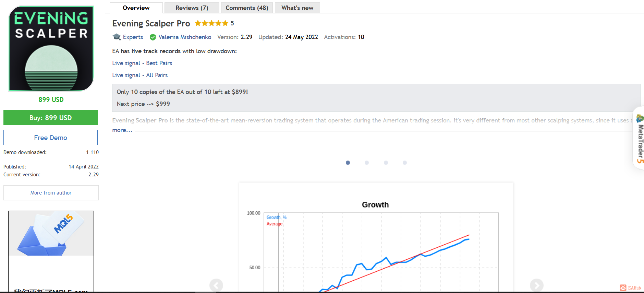Select the second carousel dot

(367, 163)
